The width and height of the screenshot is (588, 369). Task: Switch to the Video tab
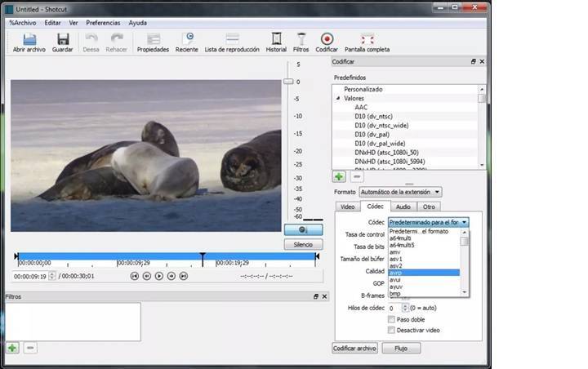tap(347, 207)
